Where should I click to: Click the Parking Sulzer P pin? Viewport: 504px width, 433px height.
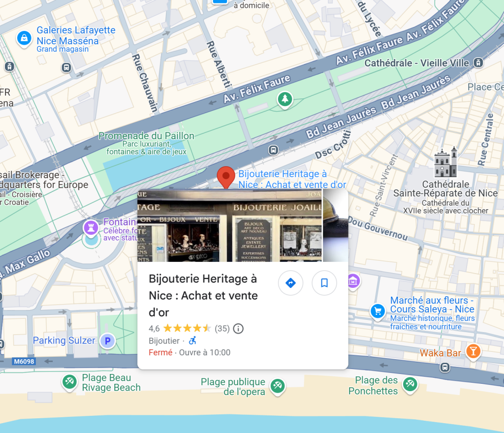(108, 341)
